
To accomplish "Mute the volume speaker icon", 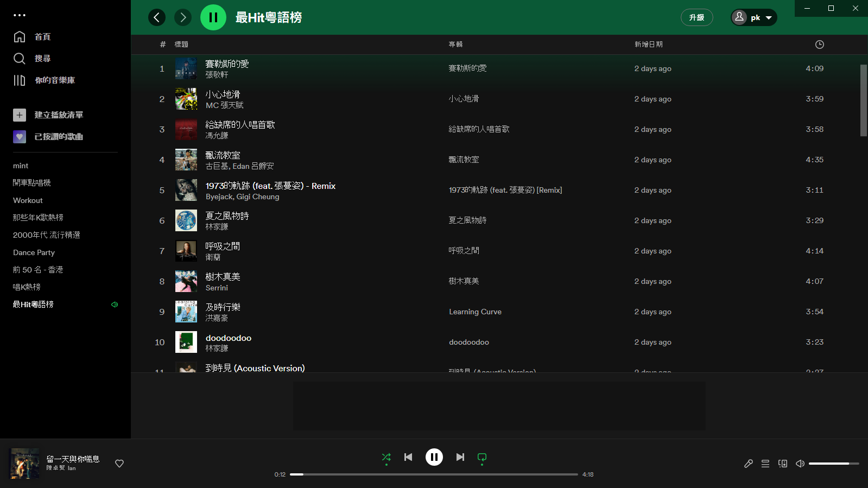I will coord(800,464).
